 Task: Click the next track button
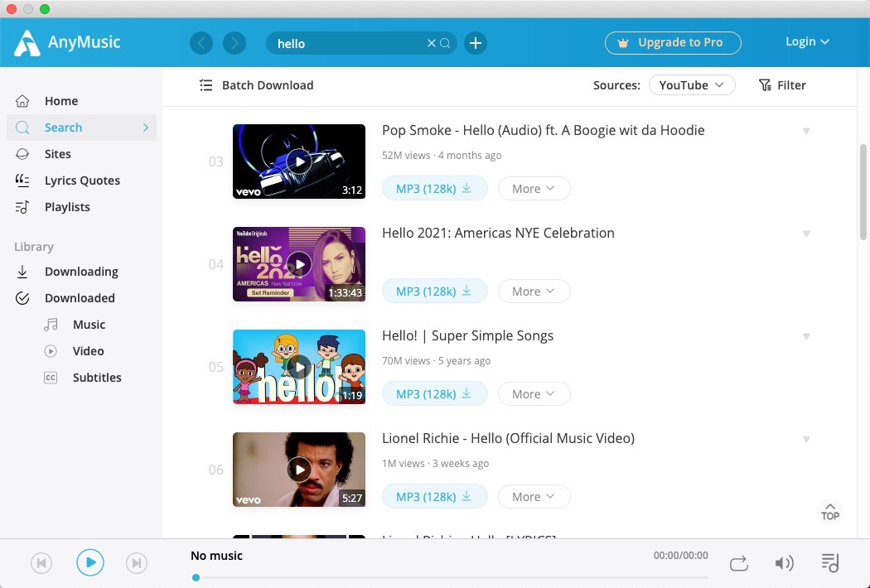click(137, 563)
